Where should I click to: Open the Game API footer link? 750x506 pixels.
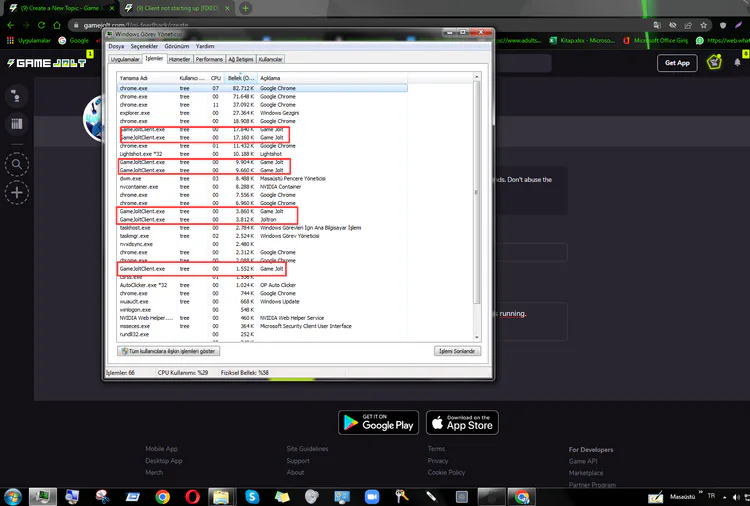[x=583, y=462]
